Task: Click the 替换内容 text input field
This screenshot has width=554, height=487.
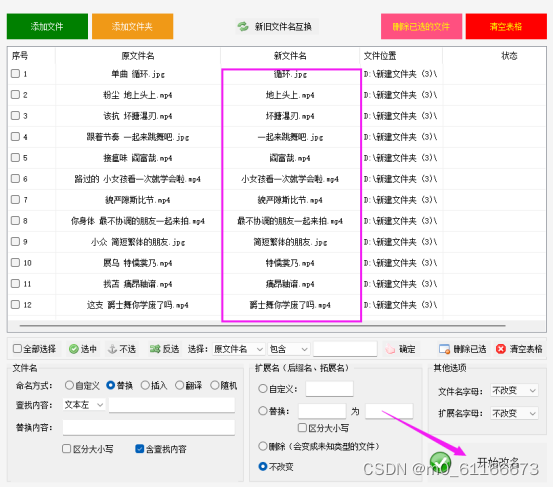Action: (x=149, y=428)
